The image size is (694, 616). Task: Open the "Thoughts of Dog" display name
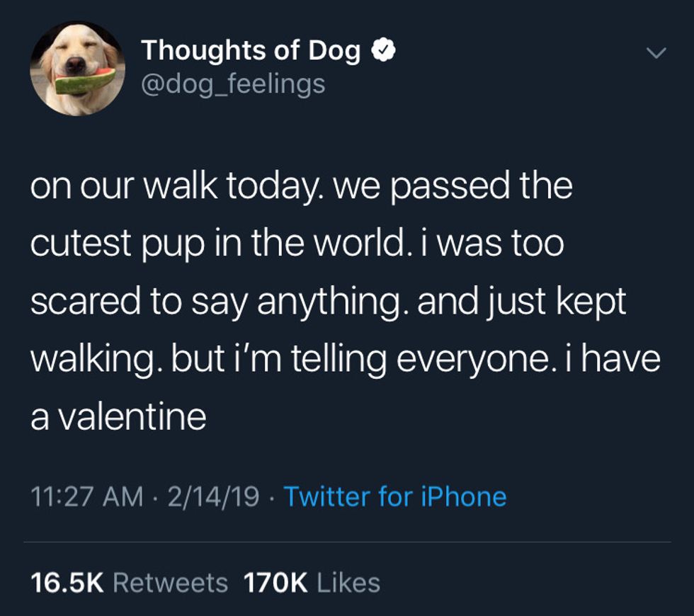[x=251, y=51]
